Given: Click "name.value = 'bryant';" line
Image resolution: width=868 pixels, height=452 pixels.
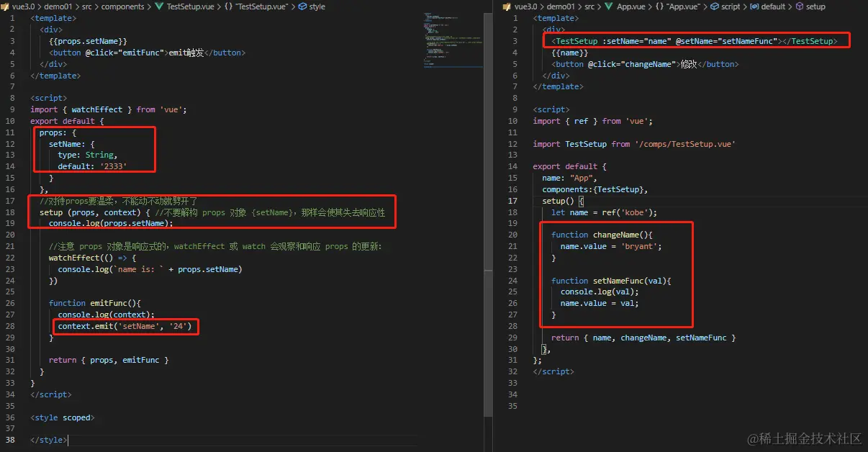Looking at the screenshot, I should (610, 246).
